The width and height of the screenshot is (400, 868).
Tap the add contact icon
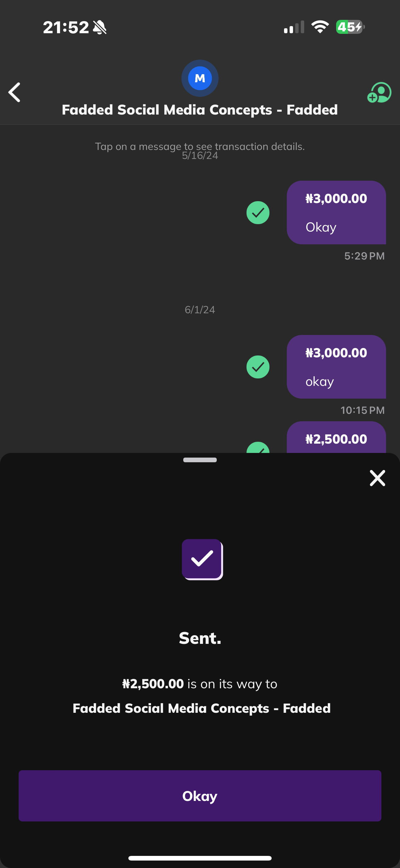click(x=379, y=93)
